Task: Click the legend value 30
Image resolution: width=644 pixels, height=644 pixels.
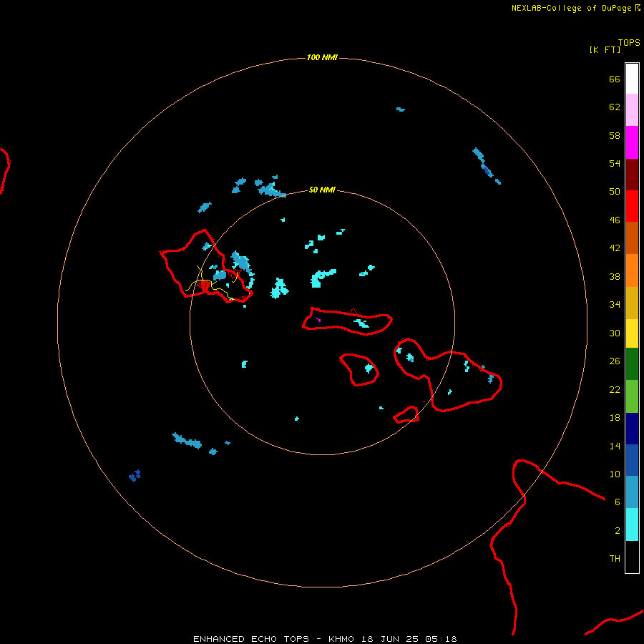Action: 615,333
